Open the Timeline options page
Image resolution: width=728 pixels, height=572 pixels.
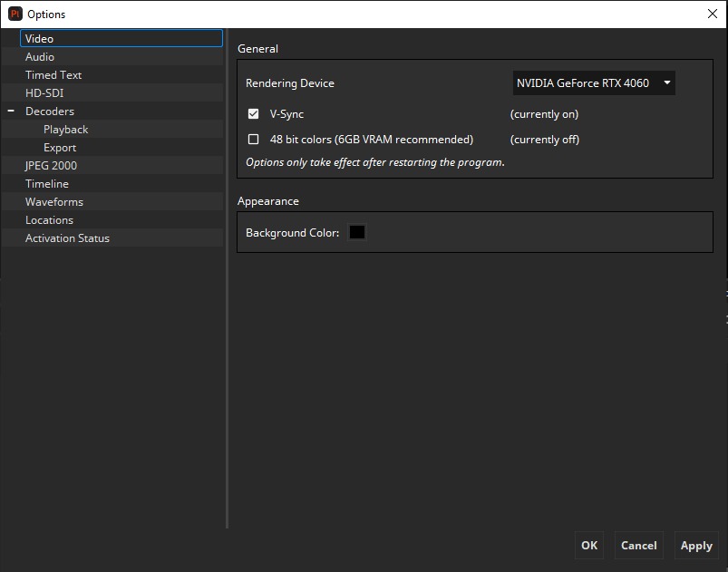click(47, 184)
